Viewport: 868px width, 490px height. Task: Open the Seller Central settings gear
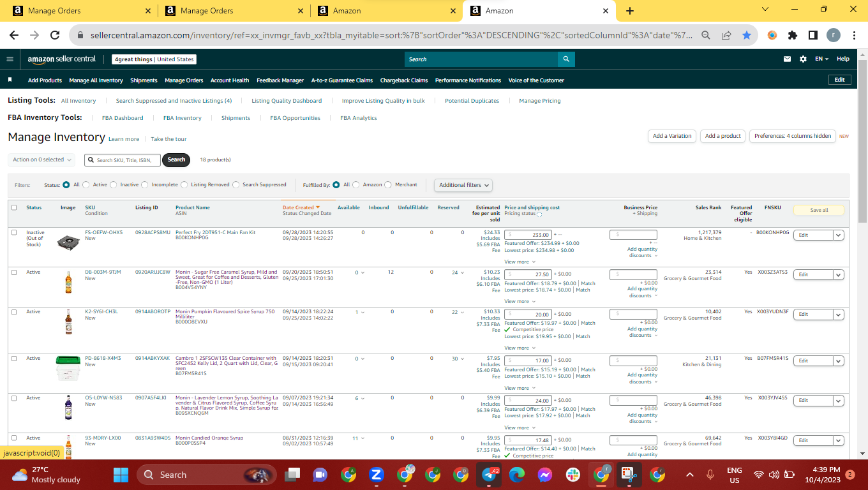point(803,59)
